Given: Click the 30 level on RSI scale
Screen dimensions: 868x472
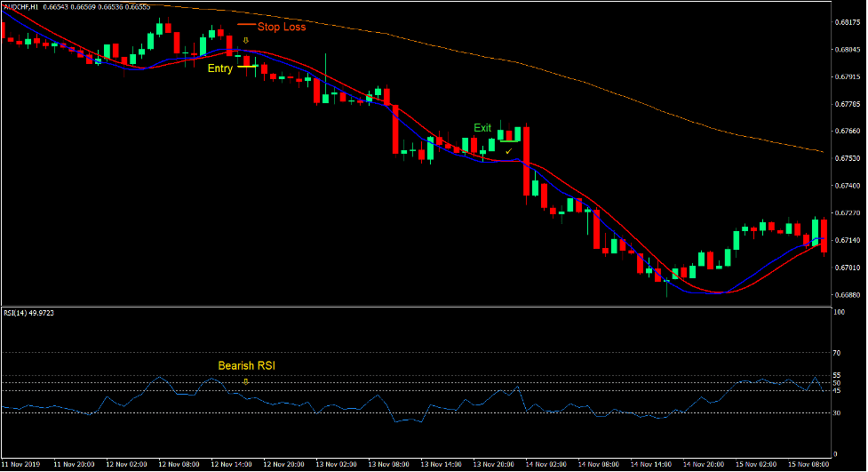Looking at the screenshot, I should click(x=838, y=413).
